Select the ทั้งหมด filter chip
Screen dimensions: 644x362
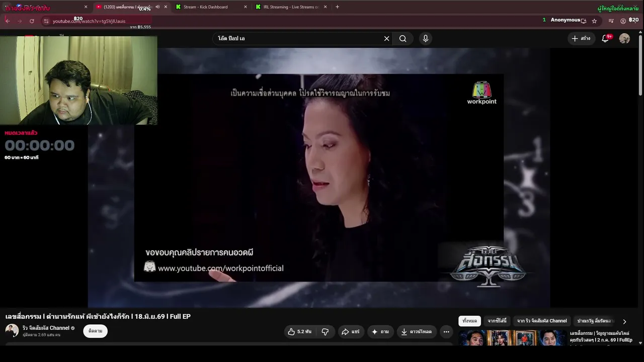point(469,321)
